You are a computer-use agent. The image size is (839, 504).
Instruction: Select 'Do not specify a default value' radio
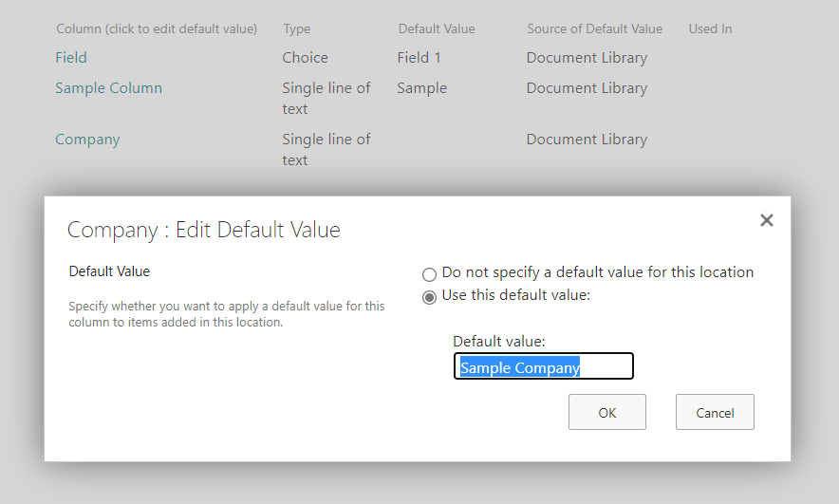point(429,274)
